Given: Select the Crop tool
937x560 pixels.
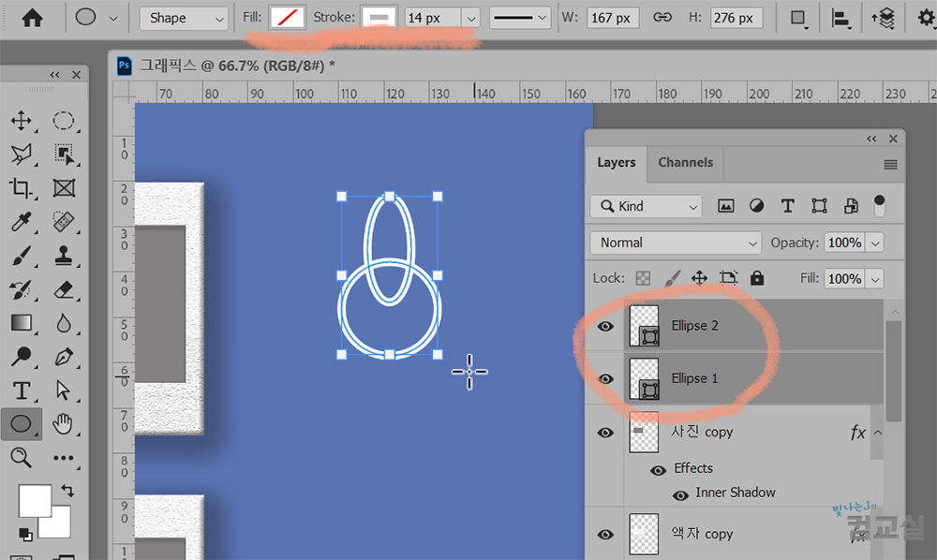Looking at the screenshot, I should click(22, 188).
